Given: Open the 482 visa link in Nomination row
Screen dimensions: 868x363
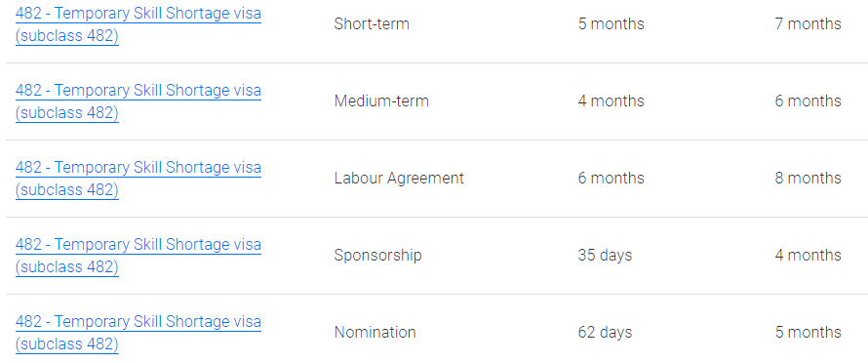Looking at the screenshot, I should (x=138, y=333).
